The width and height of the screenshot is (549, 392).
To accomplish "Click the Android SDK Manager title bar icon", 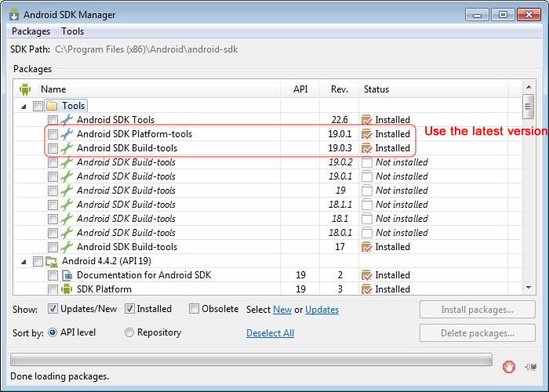I will pos(14,15).
